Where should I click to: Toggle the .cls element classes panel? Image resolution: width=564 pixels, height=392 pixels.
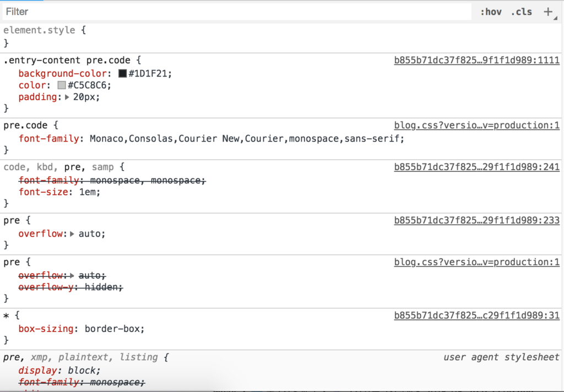click(x=521, y=12)
